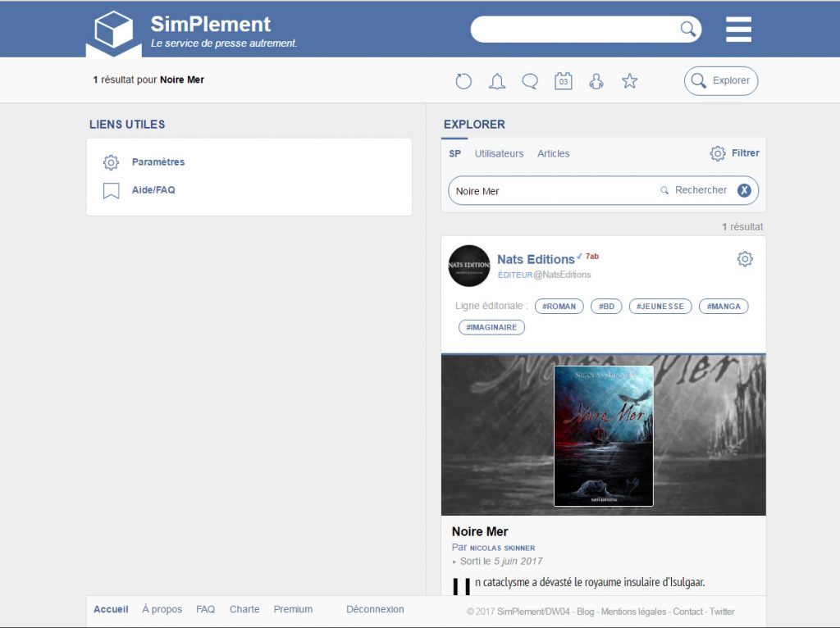
Task: Open the Nats Editions profile name
Action: tap(536, 259)
